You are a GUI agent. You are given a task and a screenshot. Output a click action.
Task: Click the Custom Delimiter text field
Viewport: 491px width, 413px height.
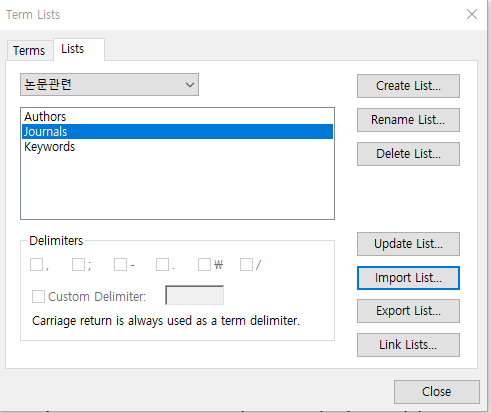(195, 295)
